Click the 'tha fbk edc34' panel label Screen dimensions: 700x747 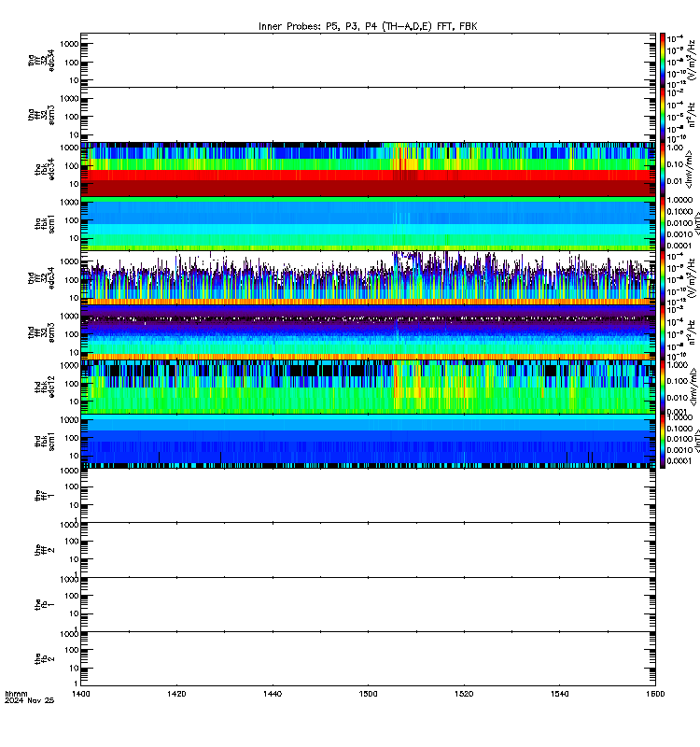coord(44,169)
